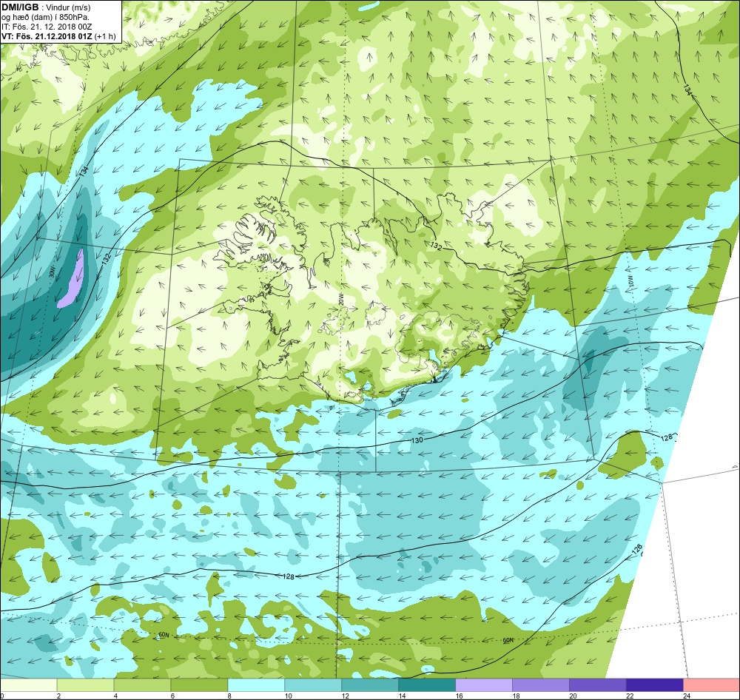Click the "132" label beside the purple patch
The height and width of the screenshot is (700, 740).
click(x=106, y=259)
